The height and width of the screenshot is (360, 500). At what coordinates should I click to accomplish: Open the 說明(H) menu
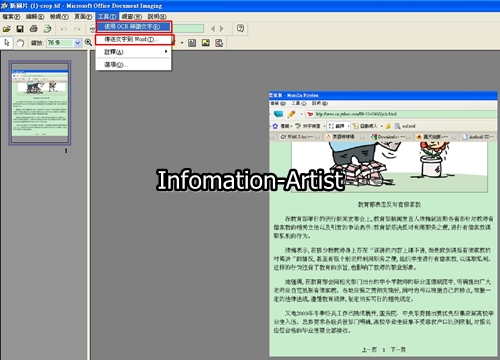click(157, 17)
